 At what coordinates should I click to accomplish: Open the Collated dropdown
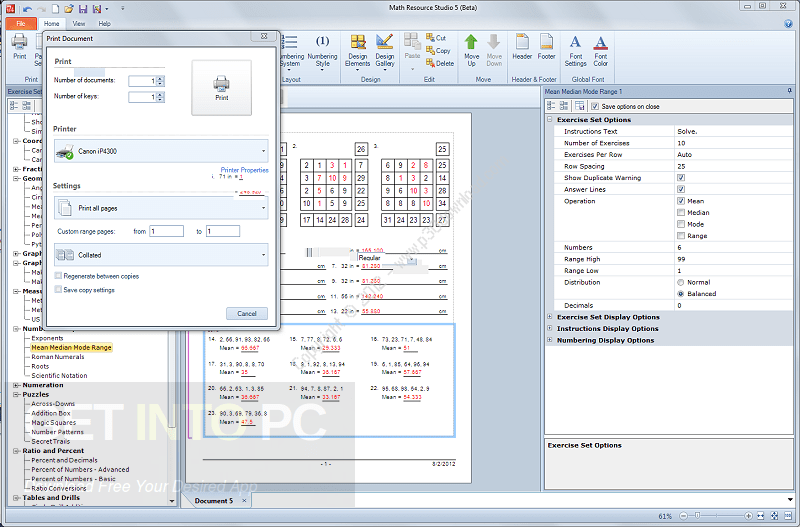(161, 255)
